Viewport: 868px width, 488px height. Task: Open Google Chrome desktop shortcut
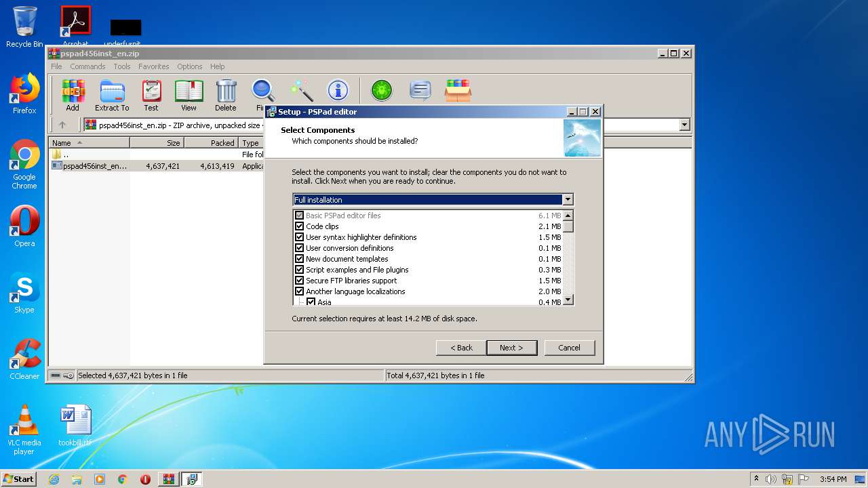[x=24, y=164]
